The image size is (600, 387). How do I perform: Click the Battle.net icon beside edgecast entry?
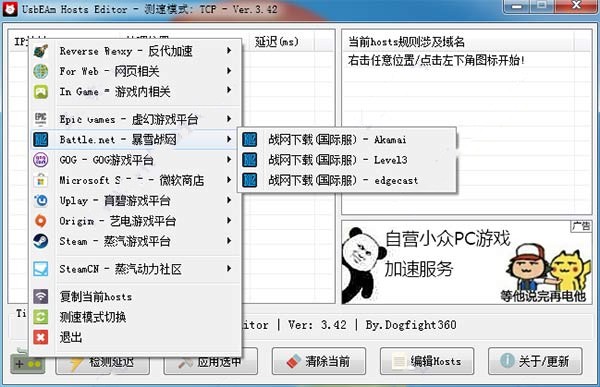(x=250, y=180)
